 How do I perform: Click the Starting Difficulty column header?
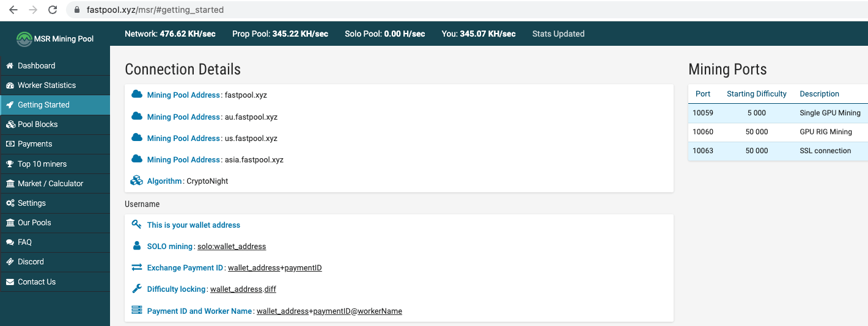pyautogui.click(x=757, y=94)
